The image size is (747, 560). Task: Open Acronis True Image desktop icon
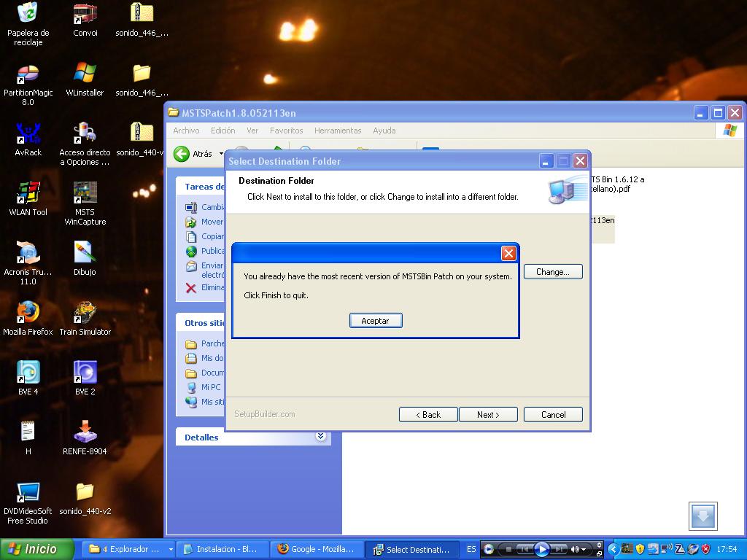click(x=28, y=254)
